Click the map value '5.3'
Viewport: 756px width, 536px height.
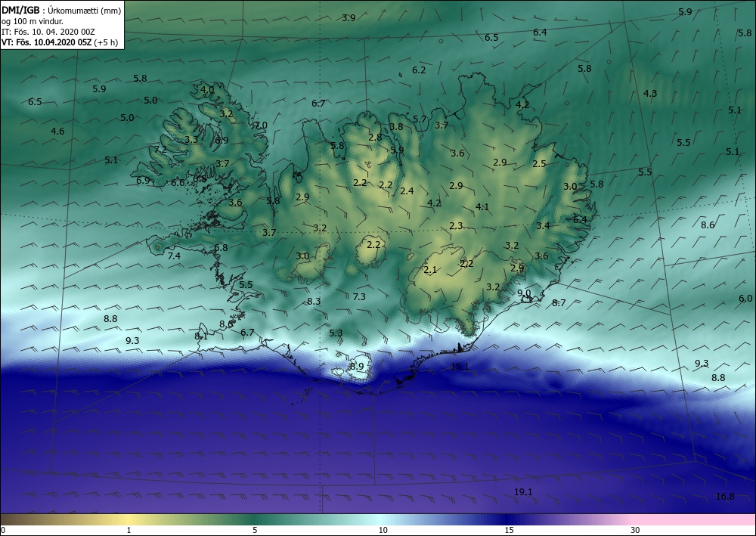tap(336, 333)
